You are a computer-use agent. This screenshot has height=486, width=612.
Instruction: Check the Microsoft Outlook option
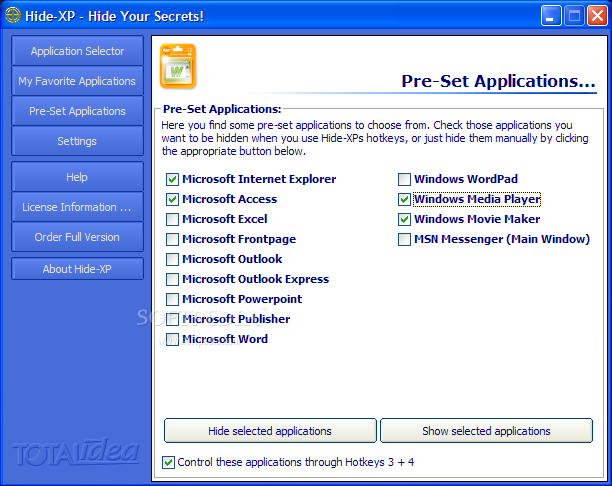(172, 259)
